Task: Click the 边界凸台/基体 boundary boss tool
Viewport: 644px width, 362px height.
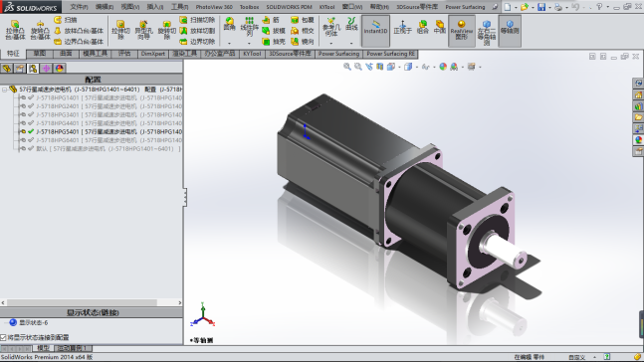Action: click(x=79, y=42)
